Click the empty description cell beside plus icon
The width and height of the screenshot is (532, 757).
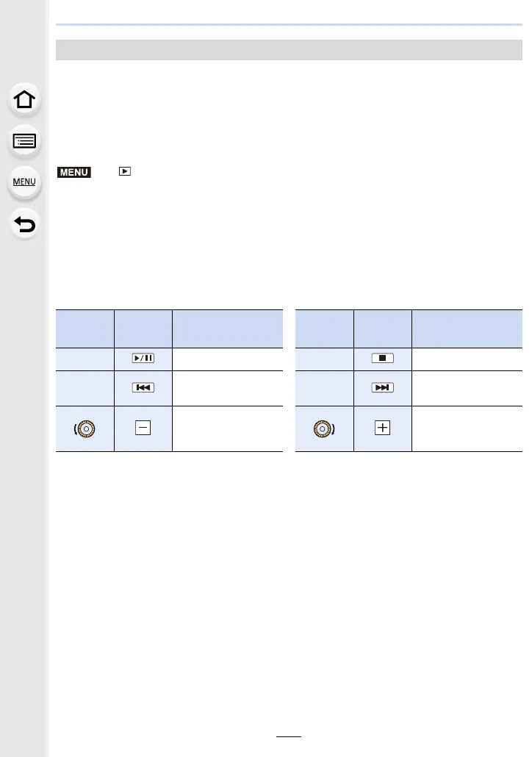pyautogui.click(x=467, y=428)
